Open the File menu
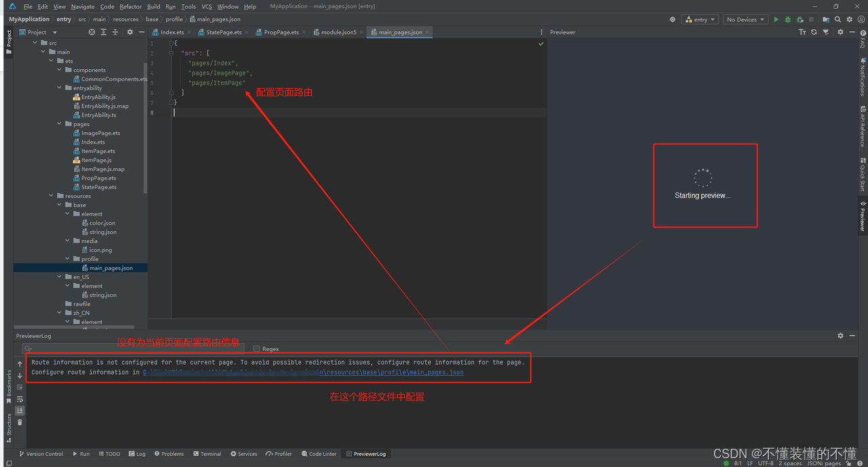This screenshot has height=467, width=868. tap(28, 6)
